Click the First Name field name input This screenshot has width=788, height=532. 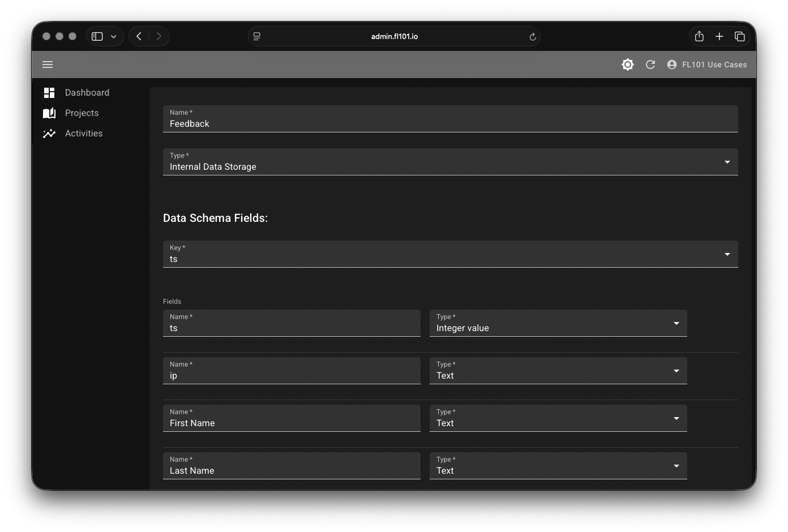tap(292, 423)
